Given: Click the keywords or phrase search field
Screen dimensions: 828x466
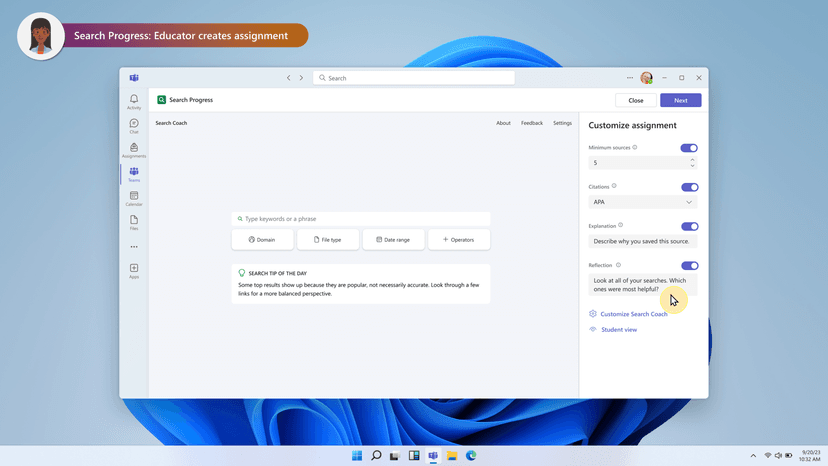Looking at the screenshot, I should 361,219.
